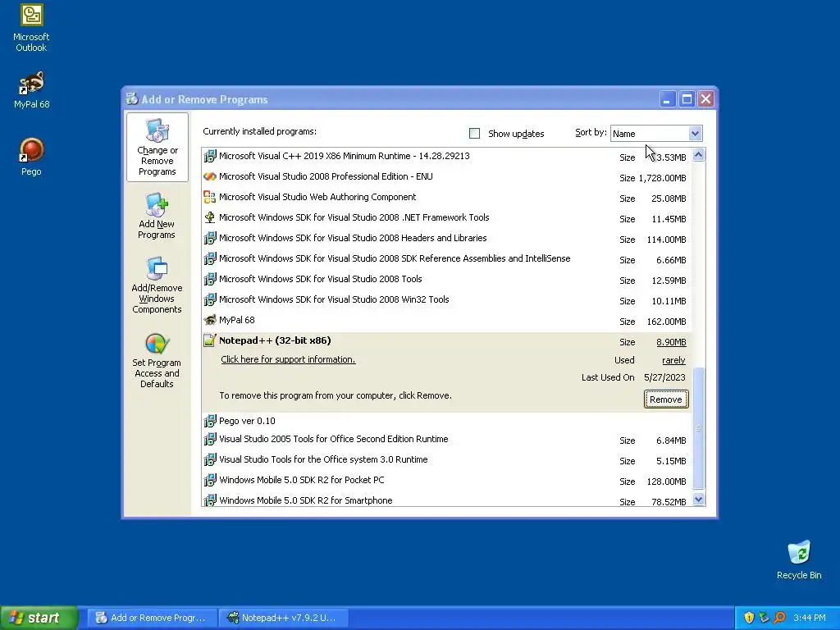Select Windows SDK Headers and Libraries row

447,238
